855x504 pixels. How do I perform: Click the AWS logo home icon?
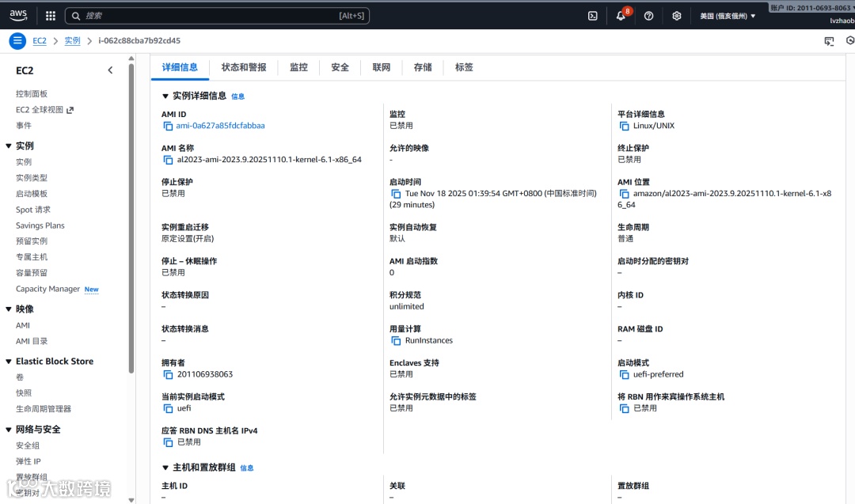(18, 15)
